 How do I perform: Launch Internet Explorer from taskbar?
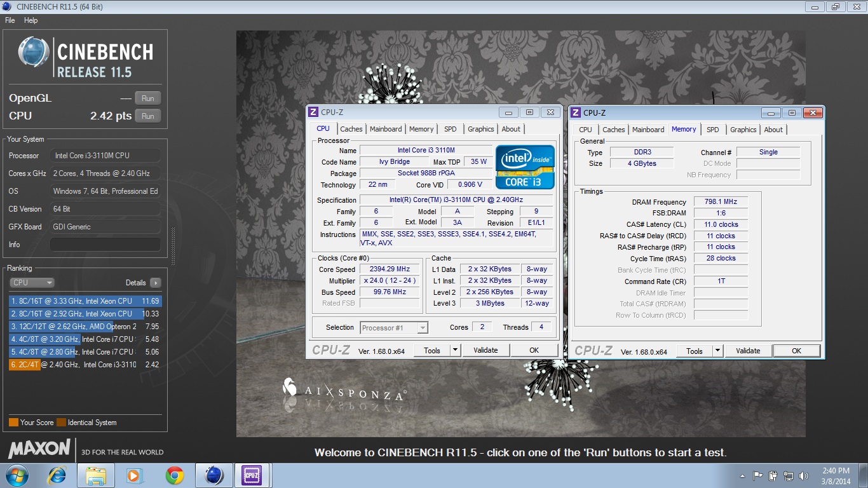[x=58, y=475]
